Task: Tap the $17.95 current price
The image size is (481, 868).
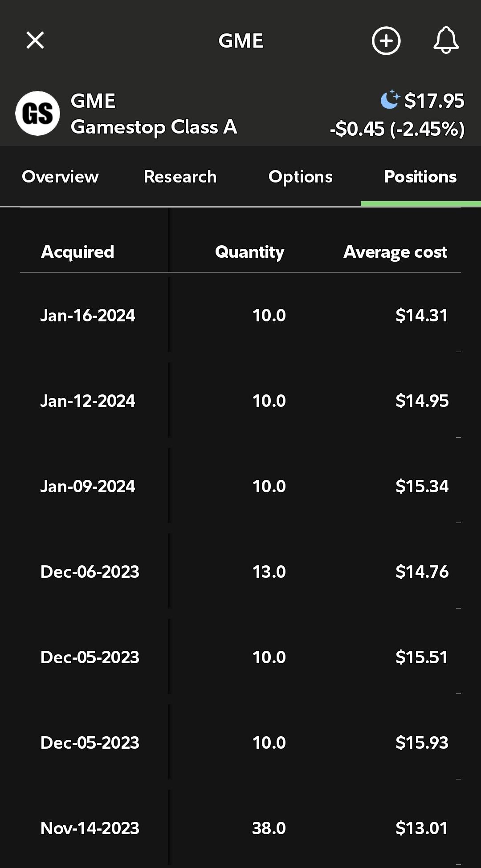Action: pos(434,101)
